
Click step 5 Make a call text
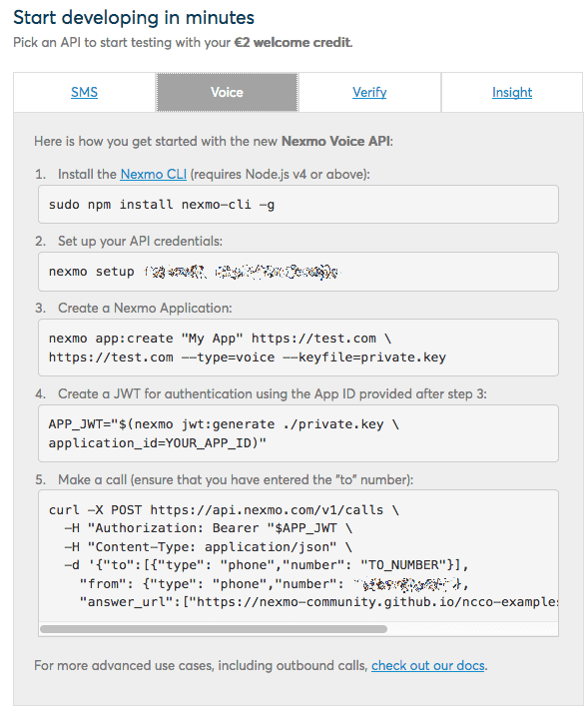pos(236,479)
